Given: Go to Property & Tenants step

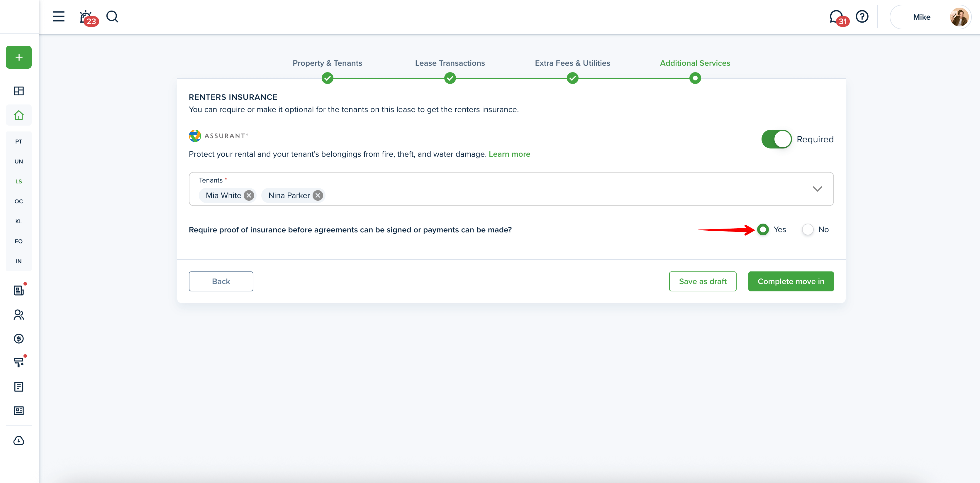Looking at the screenshot, I should (x=327, y=63).
